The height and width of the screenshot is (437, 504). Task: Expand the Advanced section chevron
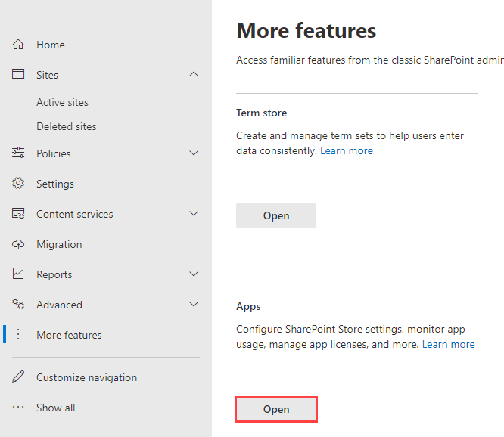(x=194, y=305)
